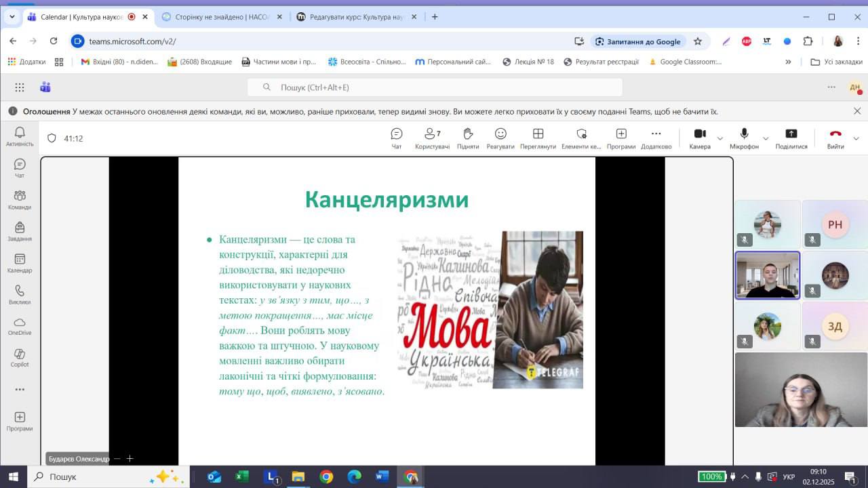Dismiss the Оголошення announcement banner
This screenshot has width=868, height=488.
[857, 111]
